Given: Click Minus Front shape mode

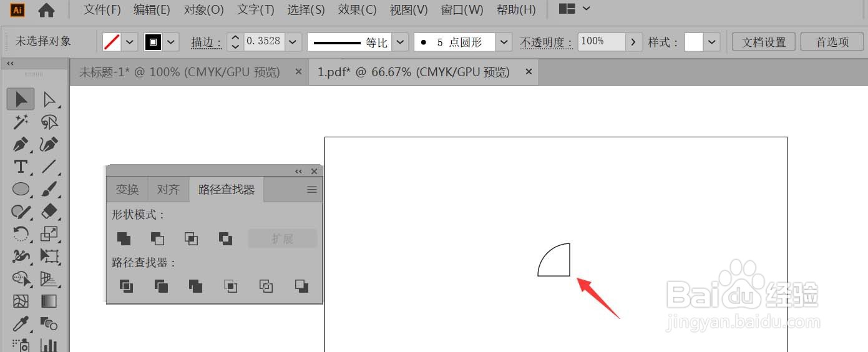Looking at the screenshot, I should tap(157, 238).
